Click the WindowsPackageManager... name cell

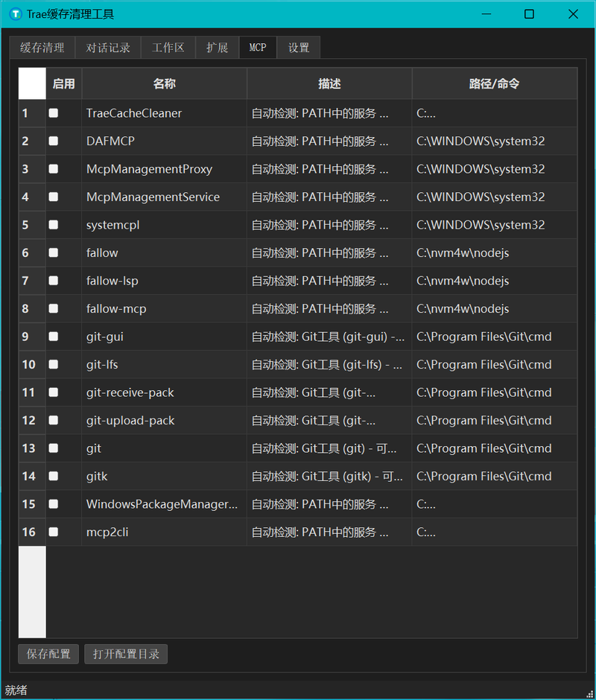pyautogui.click(x=165, y=503)
